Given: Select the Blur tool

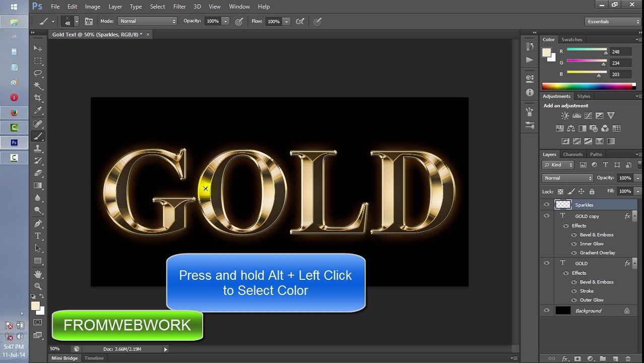Looking at the screenshot, I should pyautogui.click(x=38, y=198).
